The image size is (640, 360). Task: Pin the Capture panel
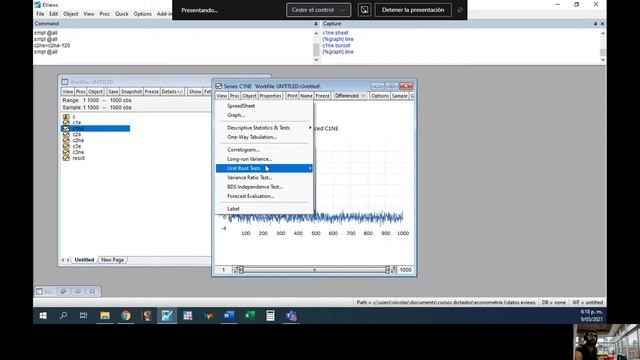click(x=595, y=24)
